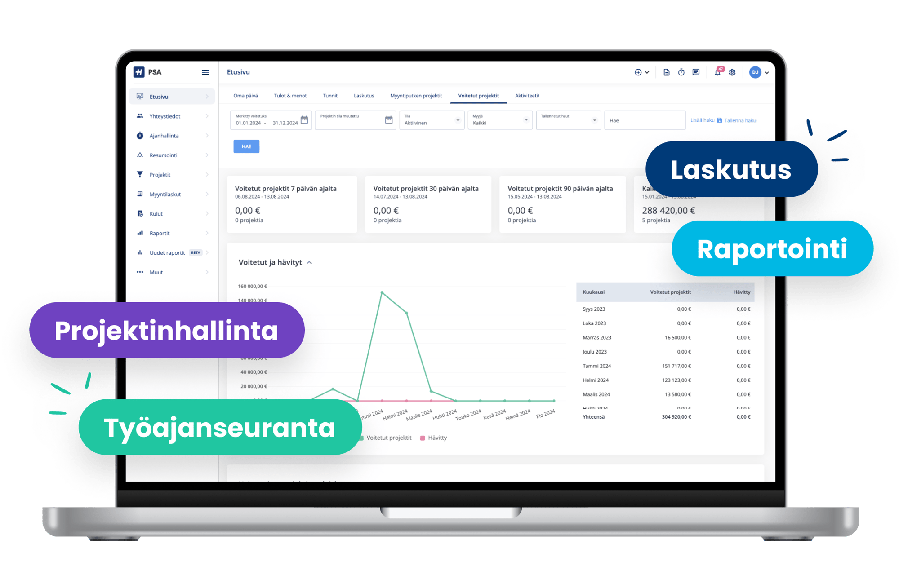899x588 pixels.
Task: Switch to the Tunnit tab
Action: click(330, 96)
